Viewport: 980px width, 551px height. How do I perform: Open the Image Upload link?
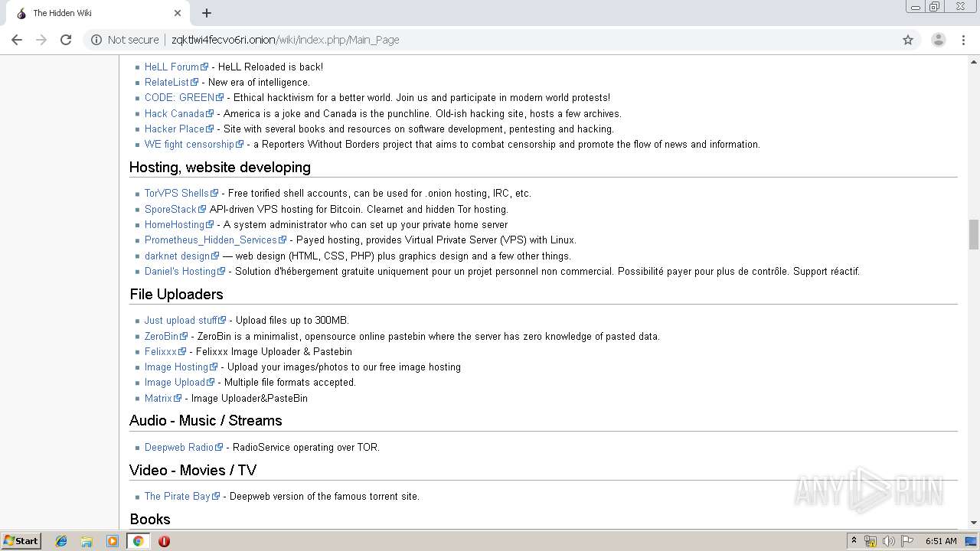coord(175,382)
